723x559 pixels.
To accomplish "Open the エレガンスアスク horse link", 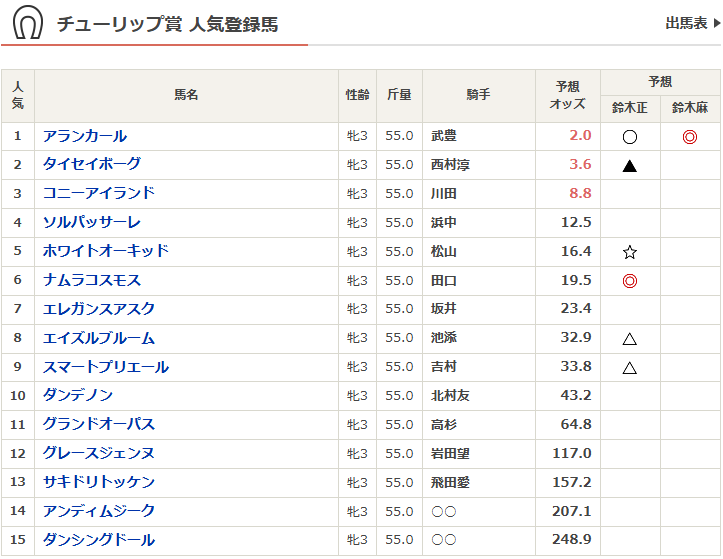I will 99,309.
